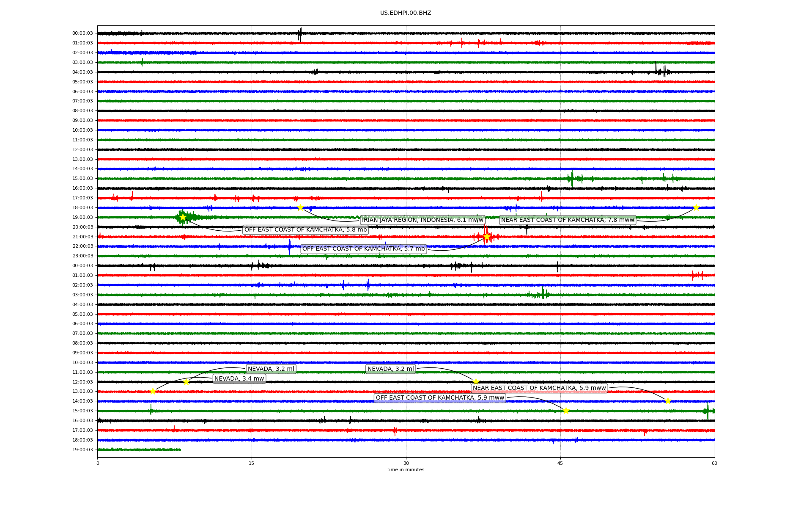The image size is (812, 508).
Task: Click the star on the 13:00:03 red trace
Action: (153, 392)
